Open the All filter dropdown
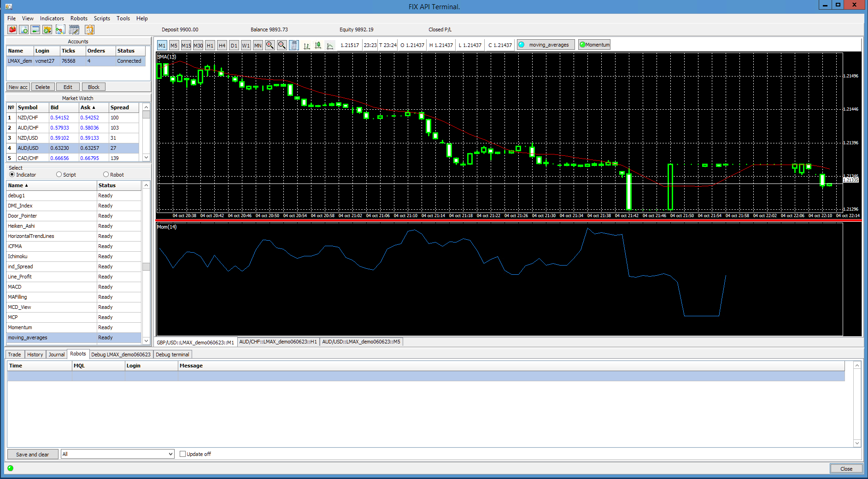Viewport: 868px width, 479px height. pos(117,454)
